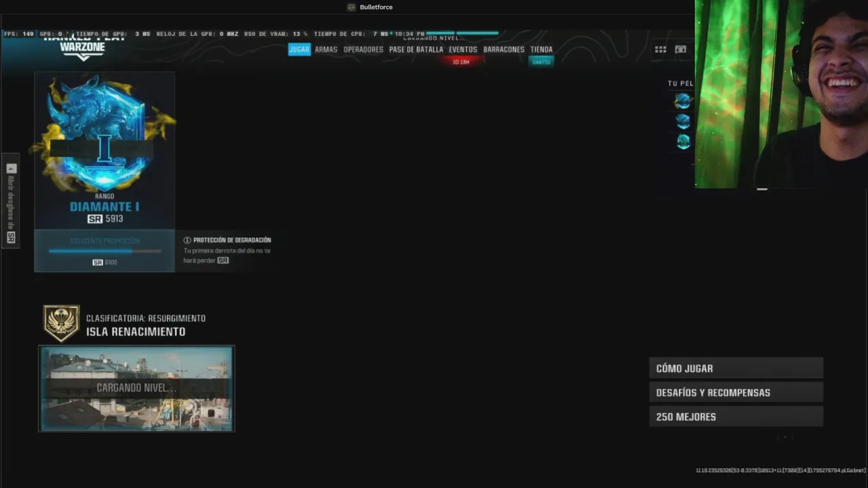
Task: Select the BARRACONES tab
Action: [x=504, y=49]
